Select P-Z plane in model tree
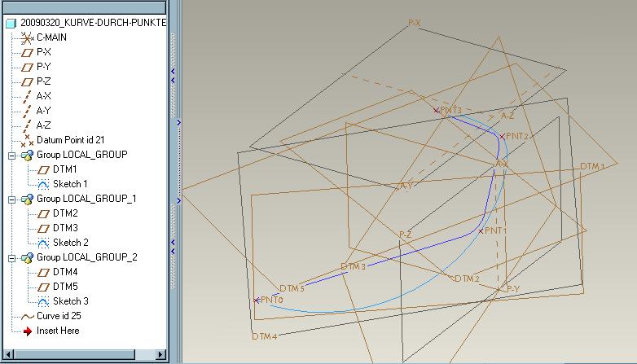 coord(43,81)
